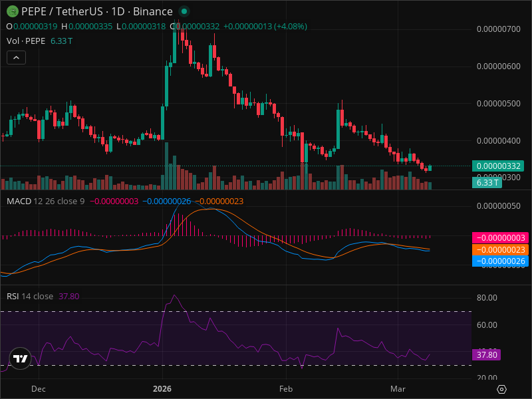This screenshot has height=399, width=532.
Task: Click the pink -0.00000003 histogram legend value
Action: pyautogui.click(x=114, y=201)
